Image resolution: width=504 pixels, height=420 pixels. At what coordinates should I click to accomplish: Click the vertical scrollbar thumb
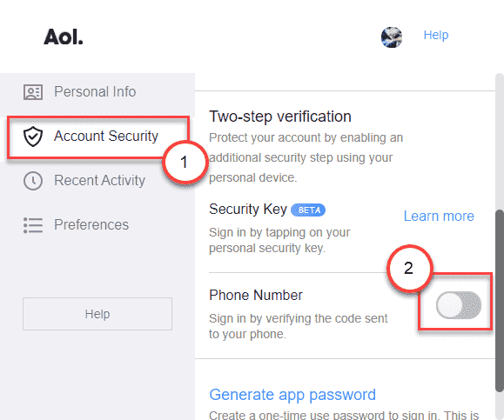coord(500,301)
